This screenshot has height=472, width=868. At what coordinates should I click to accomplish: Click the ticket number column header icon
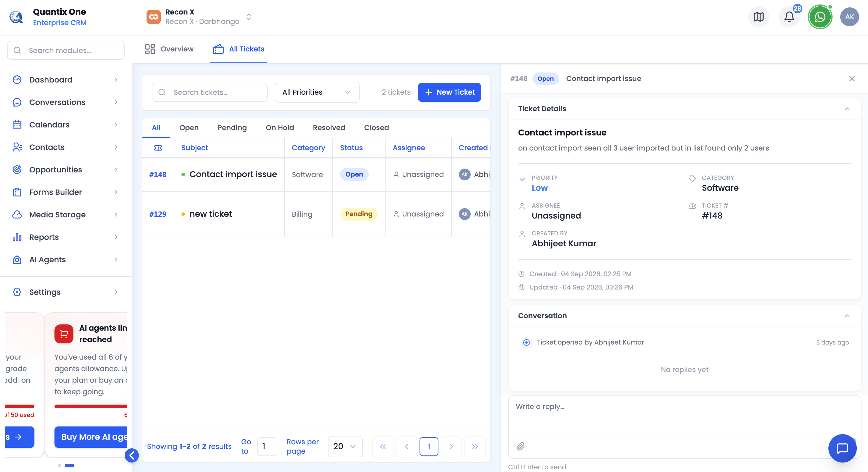click(158, 148)
